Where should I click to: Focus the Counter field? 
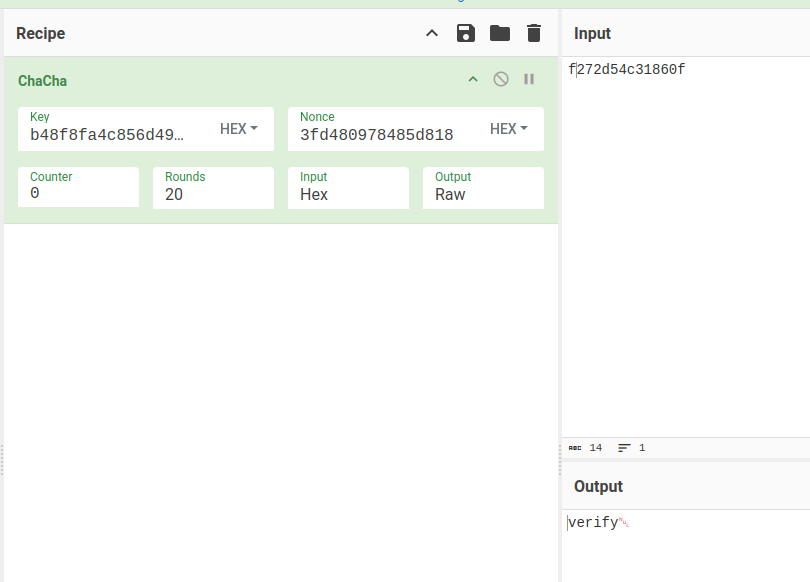[78, 194]
